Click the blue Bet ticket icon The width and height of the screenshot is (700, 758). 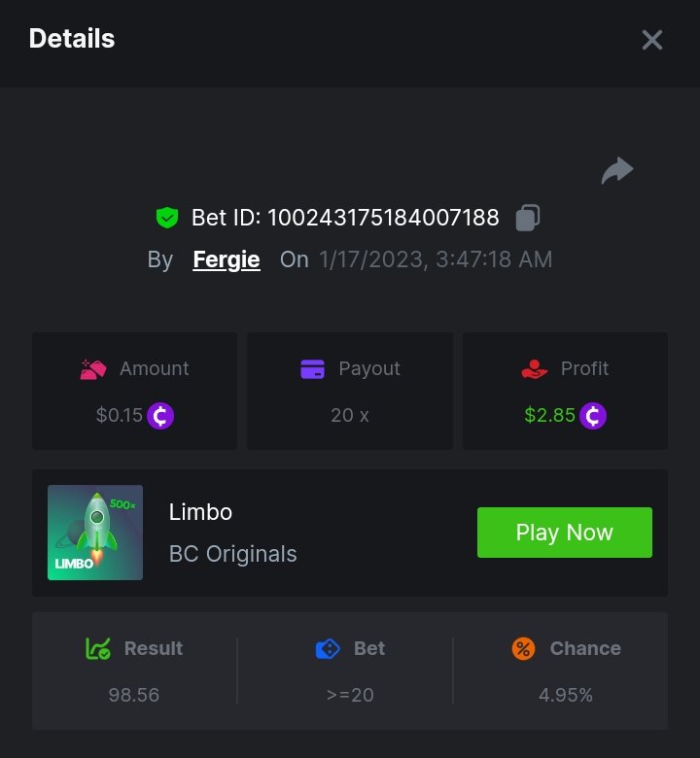pos(328,648)
